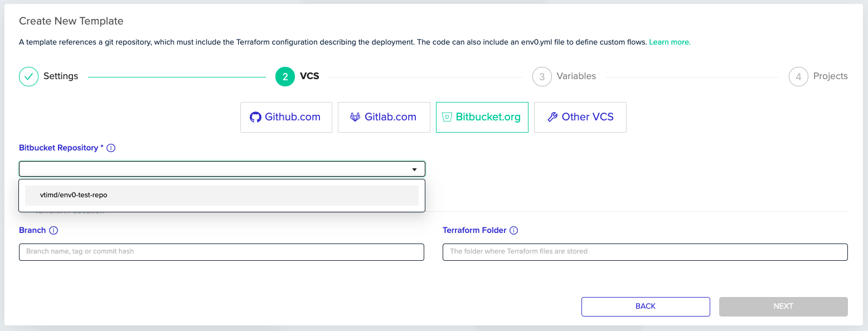The width and height of the screenshot is (868, 331).
Task: Choose the Gitlab.com VCS option
Action: (x=384, y=117)
